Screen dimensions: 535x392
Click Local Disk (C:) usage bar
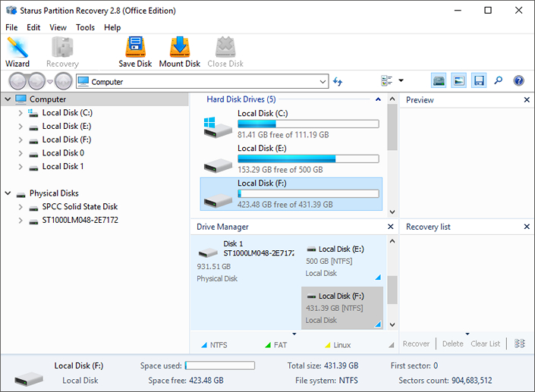coord(308,124)
